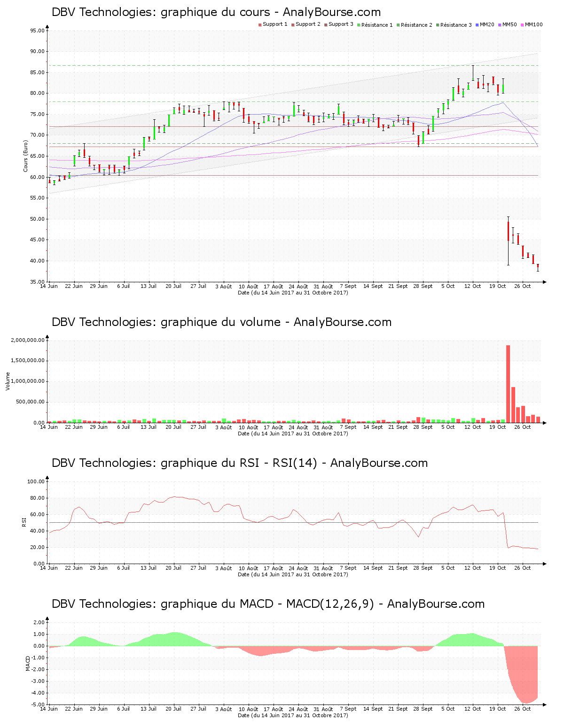The height and width of the screenshot is (728, 564).
Task: Click the 'Volume' vertical axis label
Action: click(8, 381)
